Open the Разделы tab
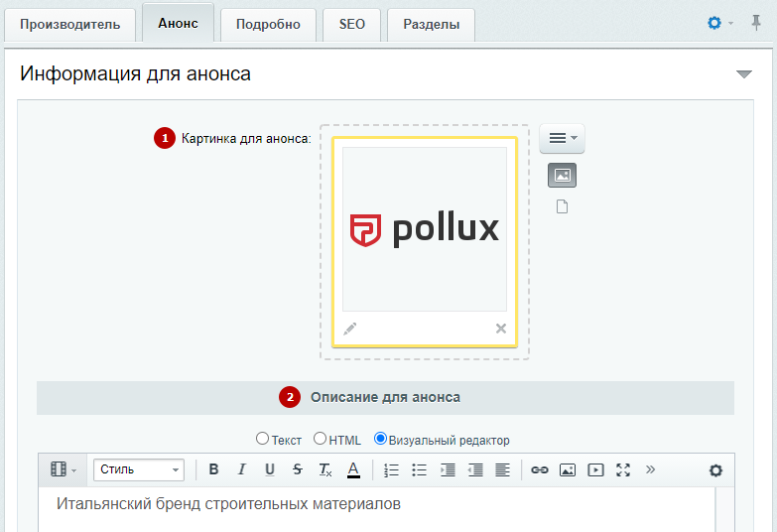 tap(431, 24)
